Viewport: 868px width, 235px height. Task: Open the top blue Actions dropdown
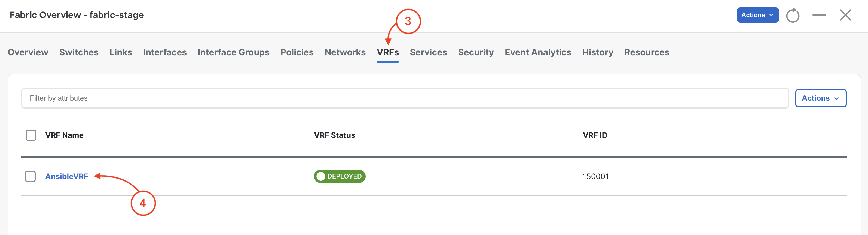[757, 15]
